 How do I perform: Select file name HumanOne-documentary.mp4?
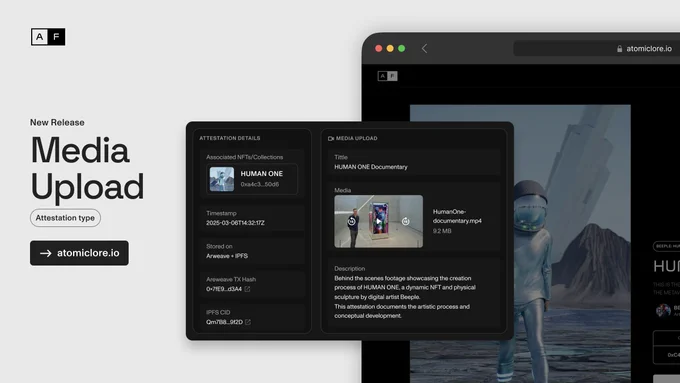click(x=457, y=216)
